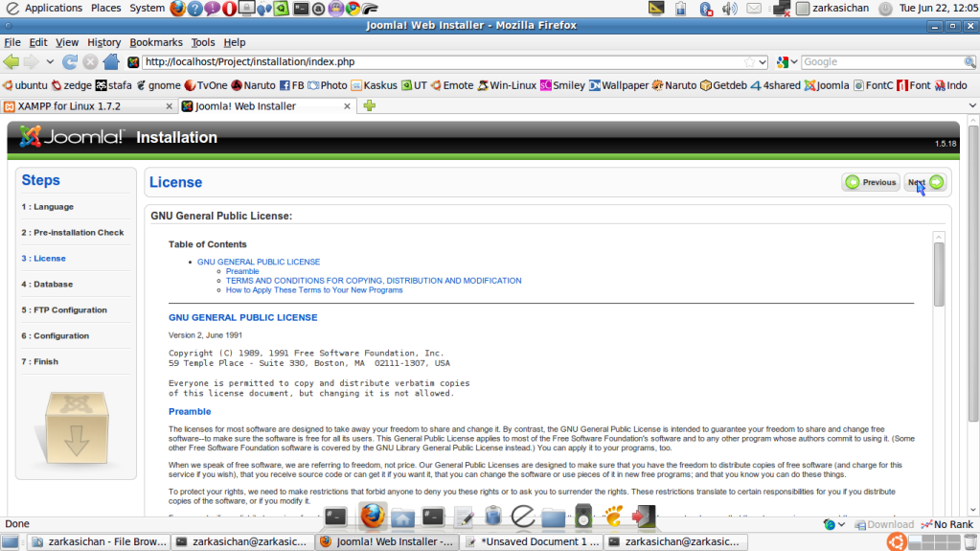Launch Chrome browser from top panel
Image resolution: width=980 pixels, height=551 pixels.
click(353, 8)
